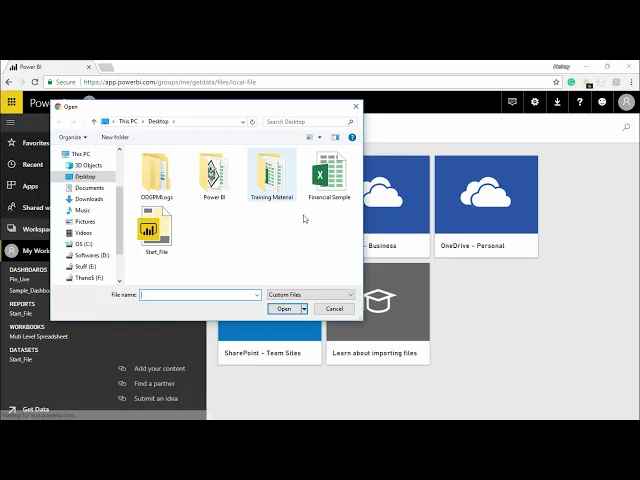
Task: Expand the address bar history dropdown
Action: click(243, 122)
